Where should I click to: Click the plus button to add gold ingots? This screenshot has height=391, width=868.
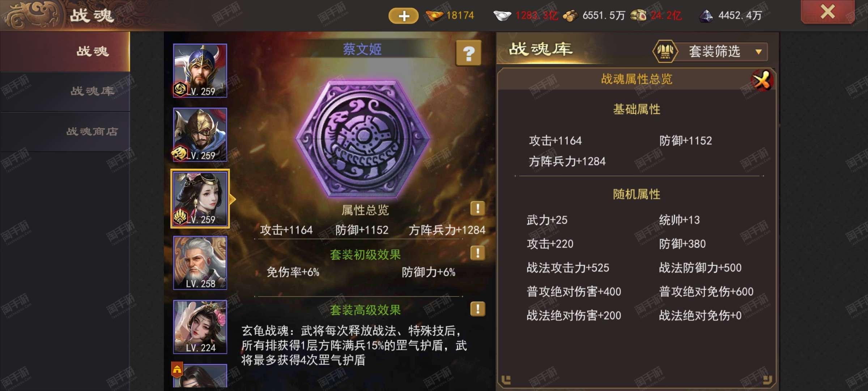403,16
